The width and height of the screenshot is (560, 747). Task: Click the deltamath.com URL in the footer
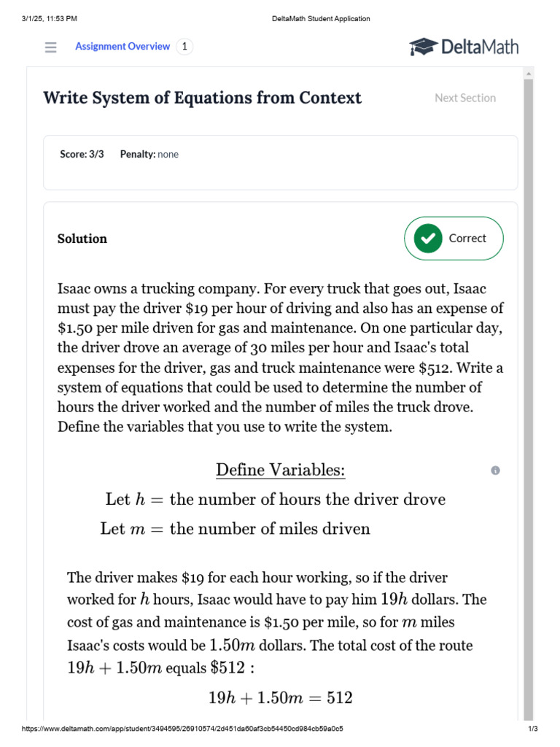(x=182, y=729)
